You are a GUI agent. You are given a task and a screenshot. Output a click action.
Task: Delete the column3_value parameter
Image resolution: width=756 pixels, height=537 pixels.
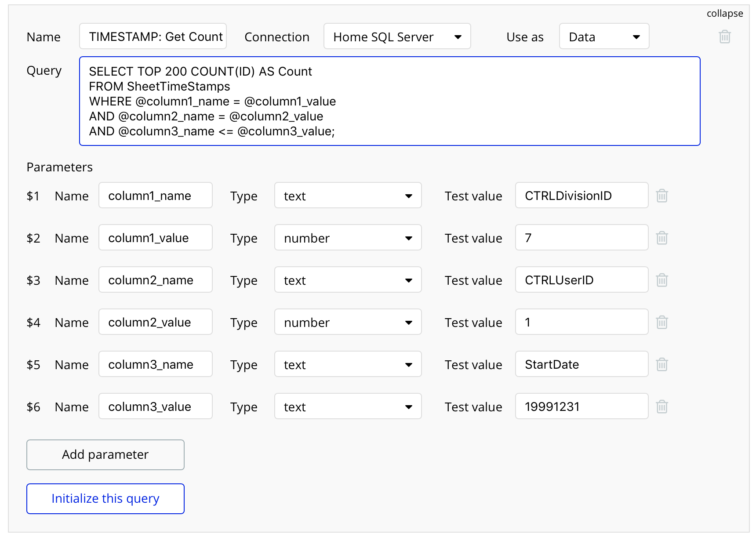click(x=661, y=406)
